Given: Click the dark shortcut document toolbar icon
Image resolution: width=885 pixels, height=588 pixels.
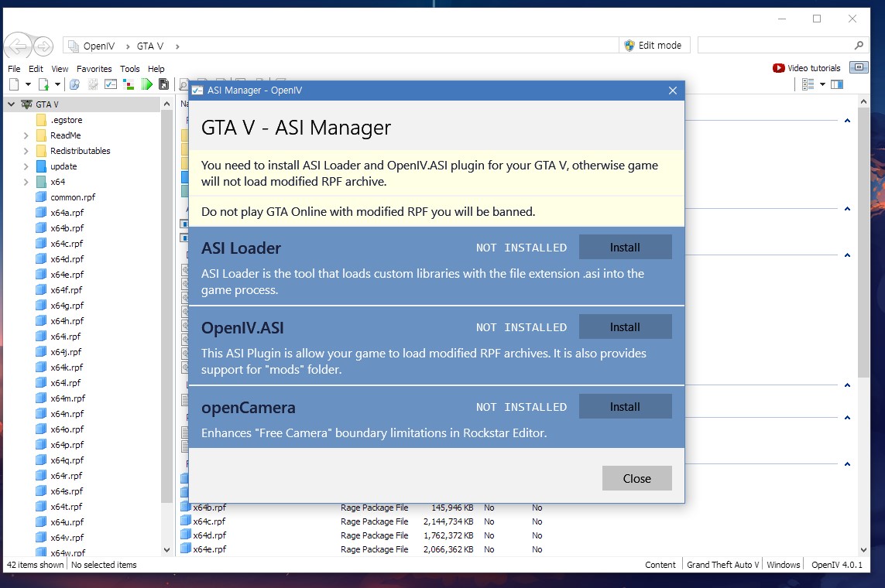Looking at the screenshot, I should (163, 84).
